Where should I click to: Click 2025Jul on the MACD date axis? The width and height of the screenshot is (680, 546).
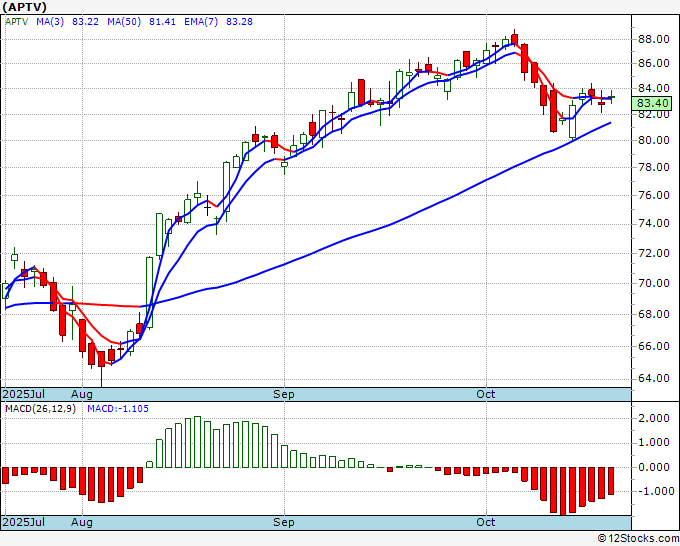pyautogui.click(x=24, y=522)
